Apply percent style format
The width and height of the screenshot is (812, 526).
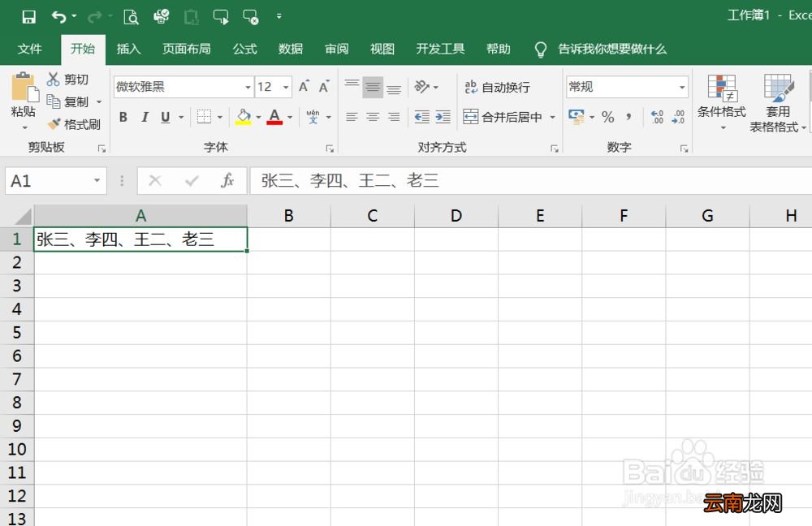[608, 117]
